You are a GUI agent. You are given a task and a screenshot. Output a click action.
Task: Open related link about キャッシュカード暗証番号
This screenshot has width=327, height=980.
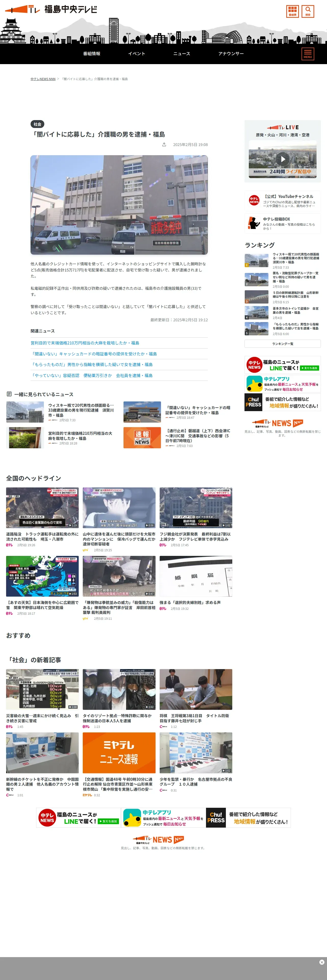click(x=94, y=354)
